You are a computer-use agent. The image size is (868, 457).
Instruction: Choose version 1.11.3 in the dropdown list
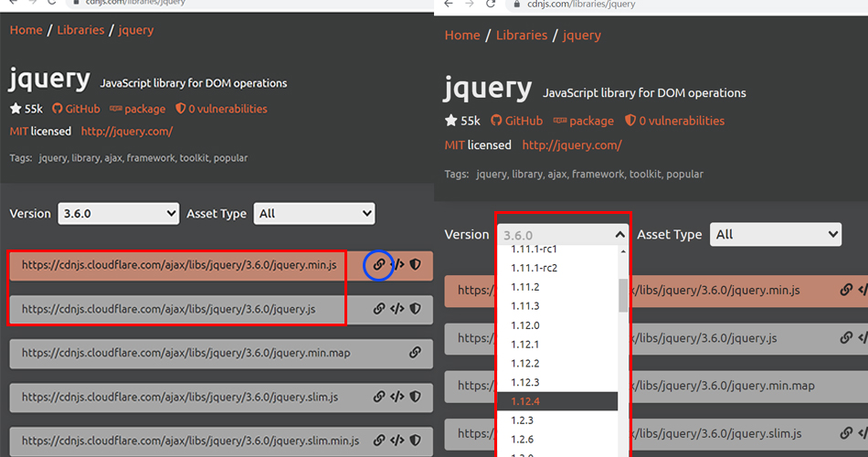557,306
